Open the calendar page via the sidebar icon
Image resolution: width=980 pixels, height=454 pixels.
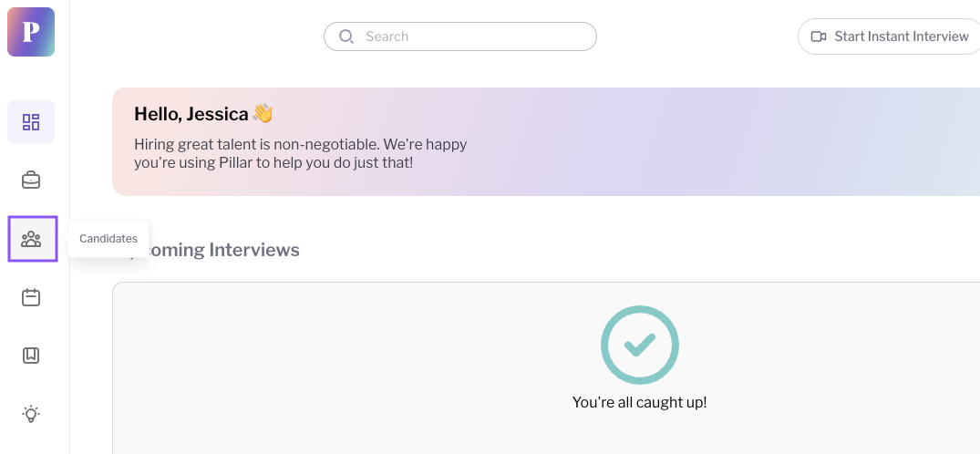pyautogui.click(x=31, y=297)
